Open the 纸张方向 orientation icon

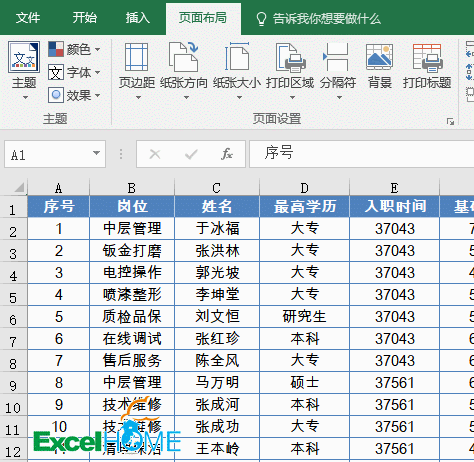(x=184, y=57)
